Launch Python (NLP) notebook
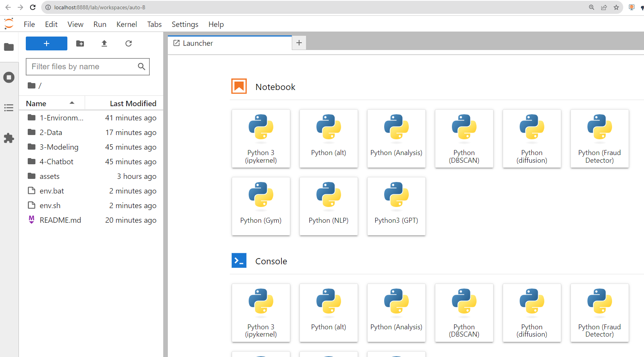This screenshot has width=644, height=357. point(329,206)
